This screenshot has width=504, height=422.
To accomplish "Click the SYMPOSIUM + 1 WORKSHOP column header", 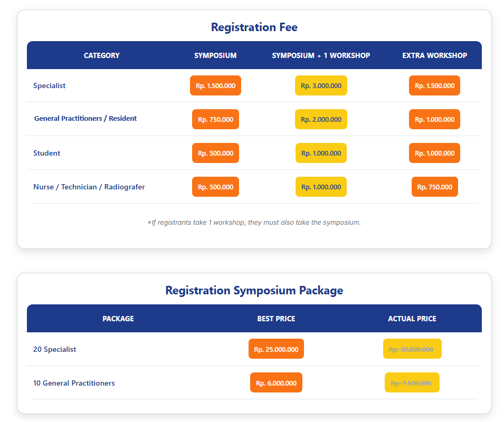I will (x=321, y=55).
